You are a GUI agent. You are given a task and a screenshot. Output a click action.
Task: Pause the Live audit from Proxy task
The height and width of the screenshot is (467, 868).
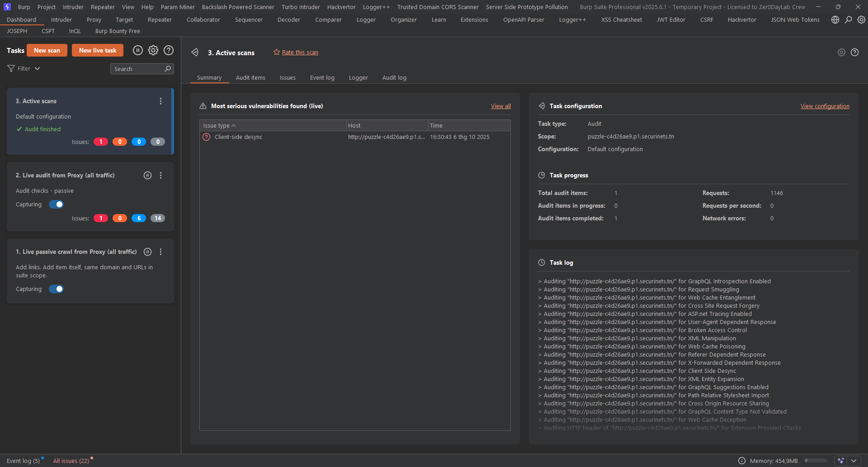(147, 176)
